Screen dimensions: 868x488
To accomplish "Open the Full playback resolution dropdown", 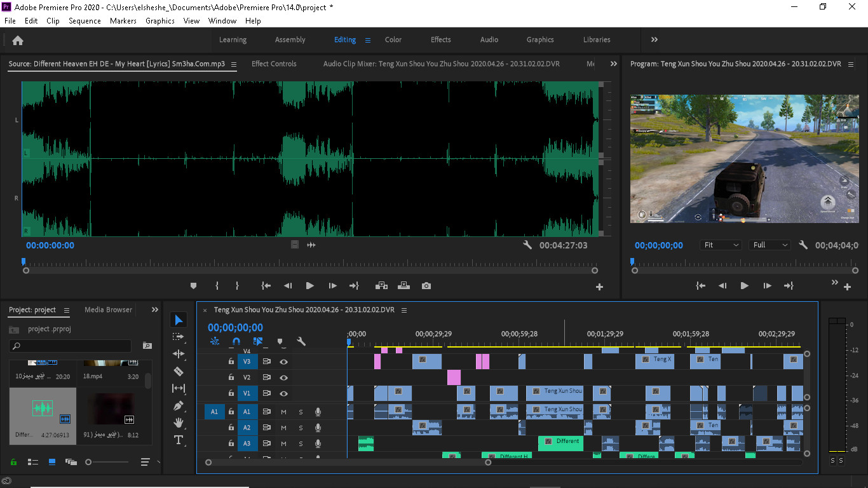I will [769, 245].
